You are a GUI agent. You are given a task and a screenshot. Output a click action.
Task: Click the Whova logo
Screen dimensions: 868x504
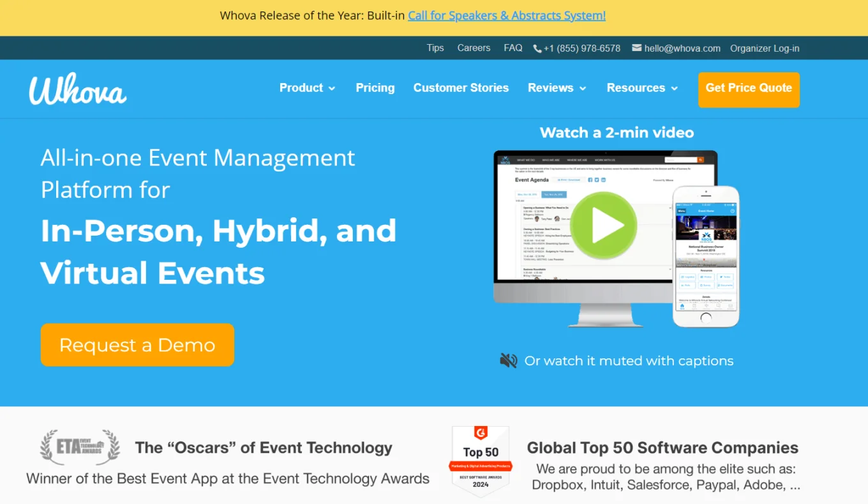coord(77,89)
